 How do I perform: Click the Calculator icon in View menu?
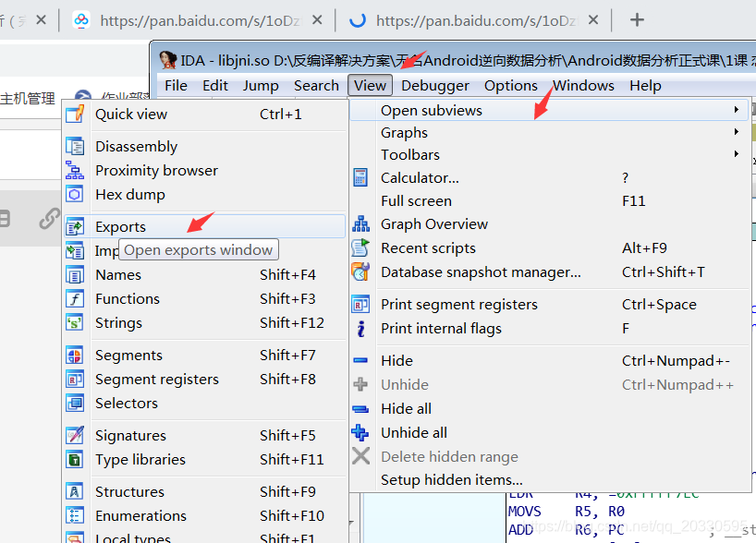[360, 177]
